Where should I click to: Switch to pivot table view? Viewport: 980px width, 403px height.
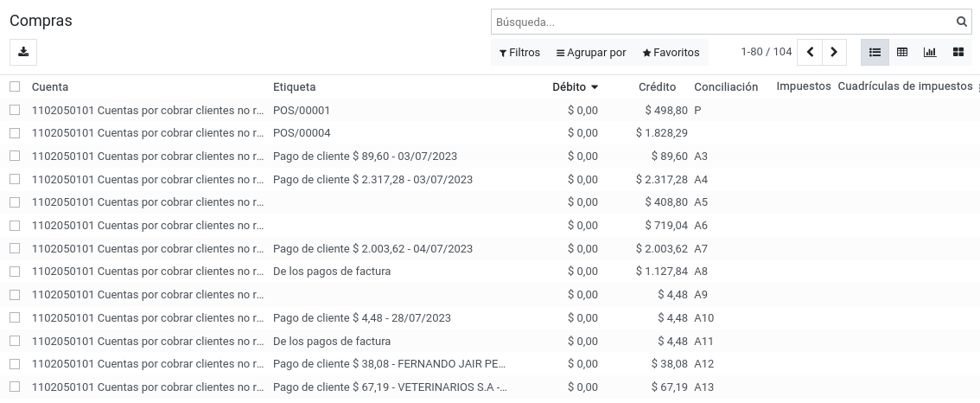click(x=902, y=52)
